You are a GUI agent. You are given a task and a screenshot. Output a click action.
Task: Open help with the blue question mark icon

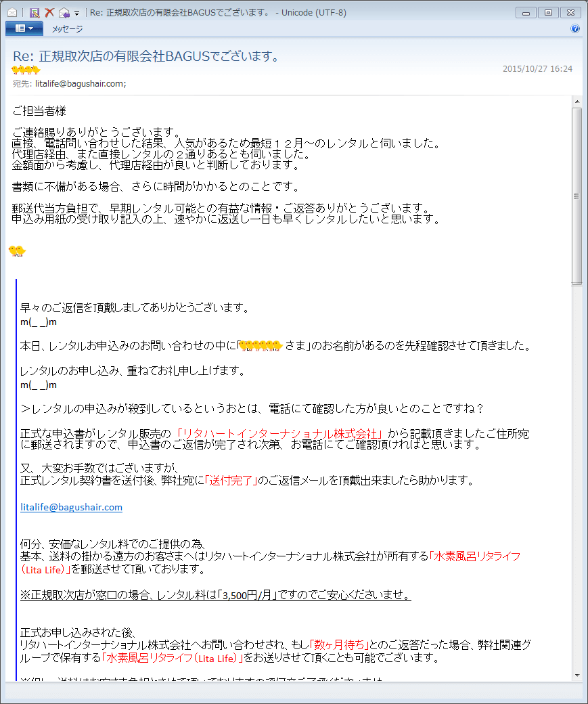575,28
